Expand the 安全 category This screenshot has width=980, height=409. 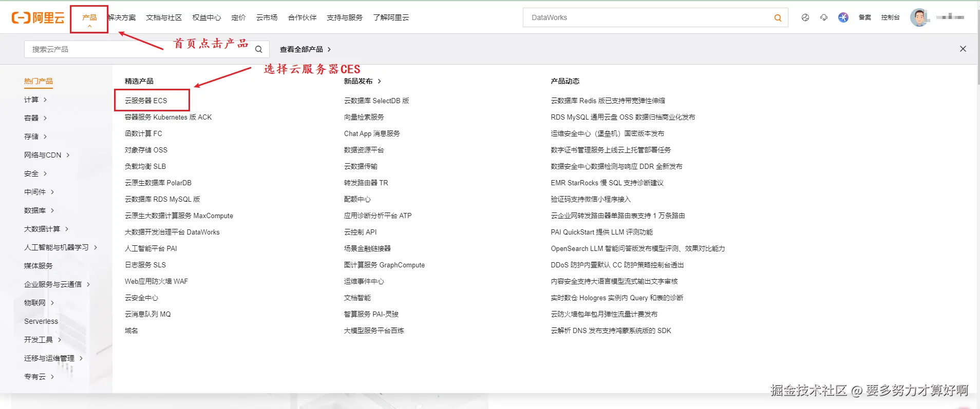[x=35, y=173]
